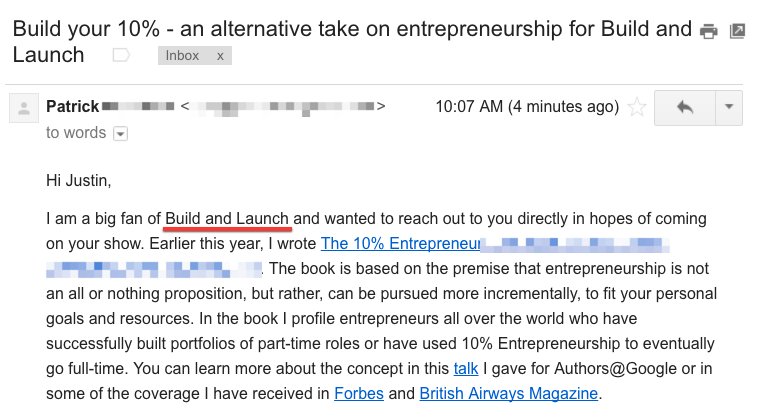Image resolution: width=781 pixels, height=418 pixels.
Task: Star this email from Patrick
Action: pyautogui.click(x=634, y=108)
